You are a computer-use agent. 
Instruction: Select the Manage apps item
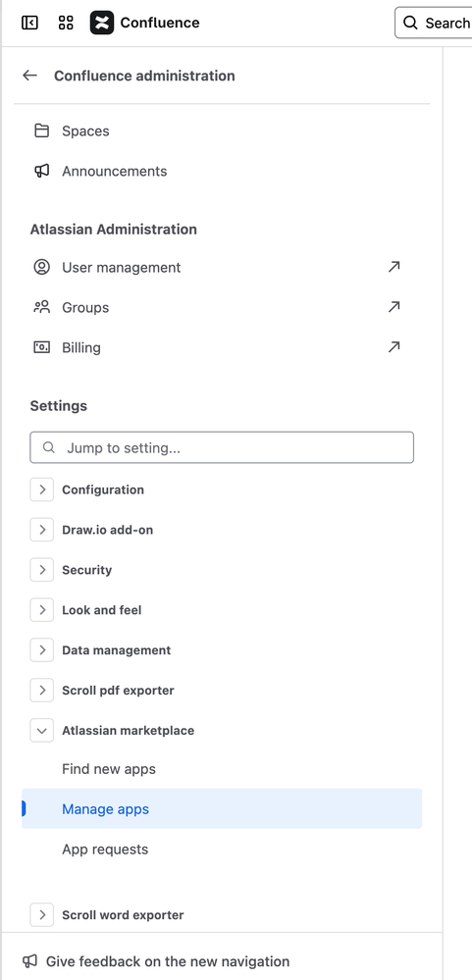(222, 808)
